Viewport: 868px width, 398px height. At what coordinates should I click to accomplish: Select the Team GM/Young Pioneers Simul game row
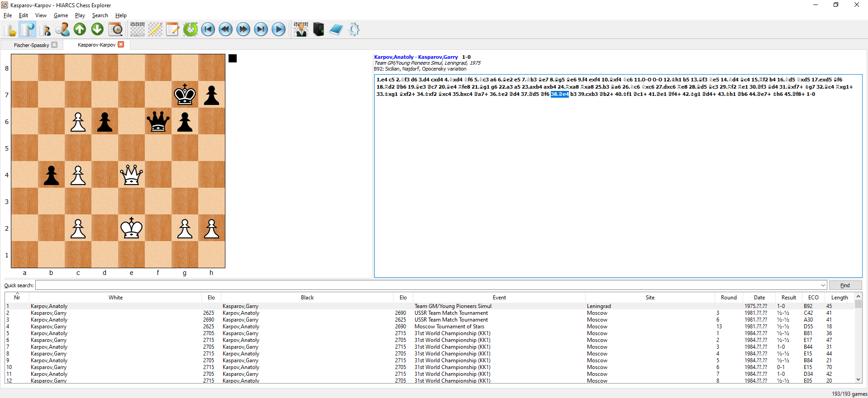click(430, 306)
